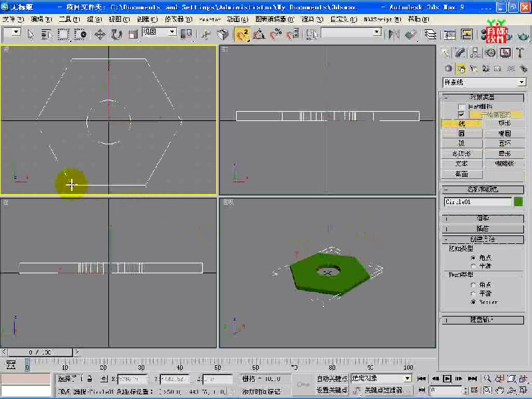Click the 截面 Section shape button
This screenshot has height=399, width=532.
pos(462,174)
